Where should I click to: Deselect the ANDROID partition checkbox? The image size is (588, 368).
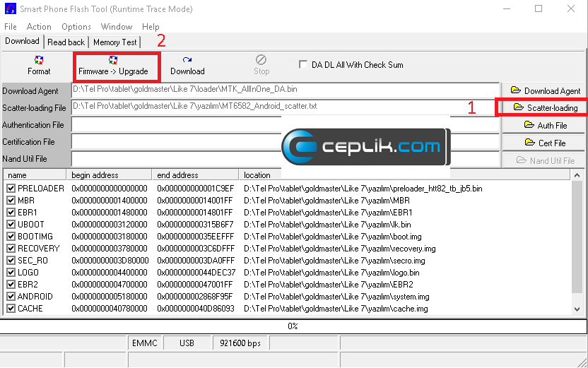pos(11,297)
